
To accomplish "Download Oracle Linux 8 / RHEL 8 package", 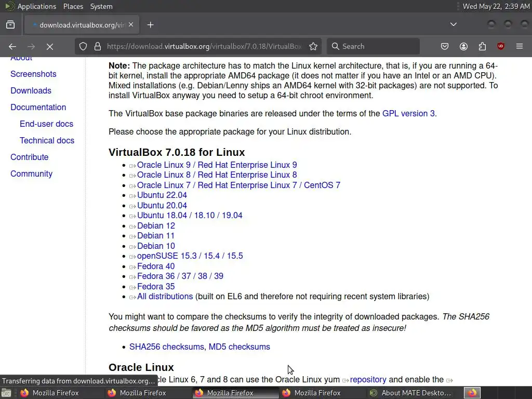I will (217, 175).
